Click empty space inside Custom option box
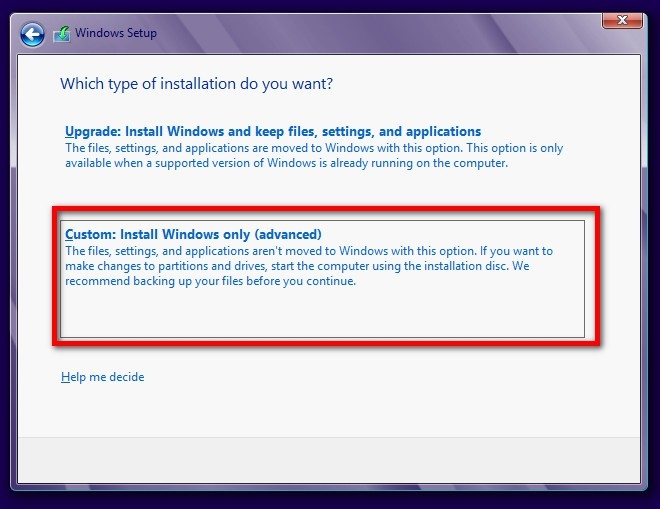 (320, 315)
